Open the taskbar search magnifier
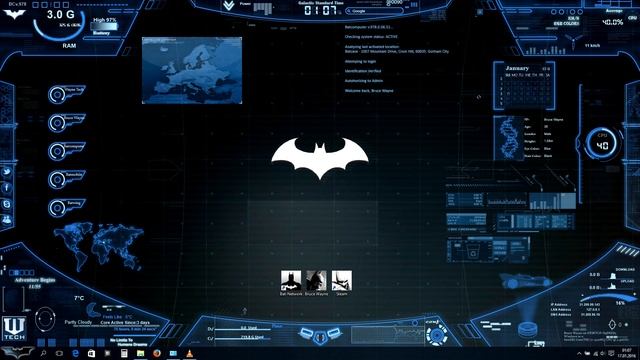This screenshot has width=640, height=360. [x=43, y=353]
